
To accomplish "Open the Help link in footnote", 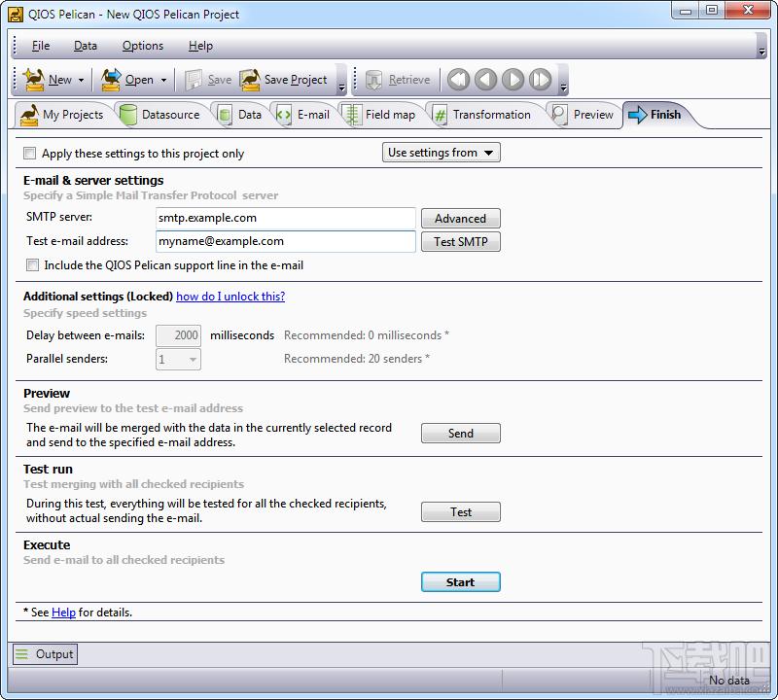I will [x=63, y=612].
